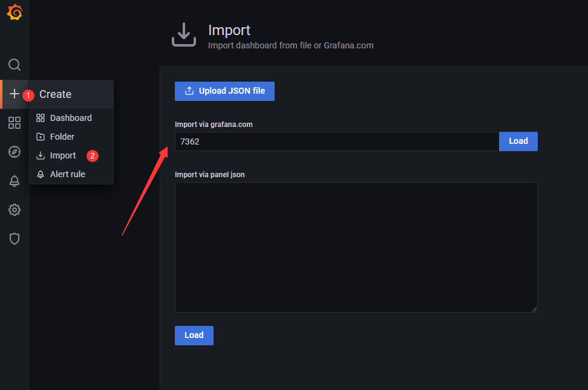Screen dimensions: 588x390
Task: Click Load next to the grafana.com field
Action: 518,141
